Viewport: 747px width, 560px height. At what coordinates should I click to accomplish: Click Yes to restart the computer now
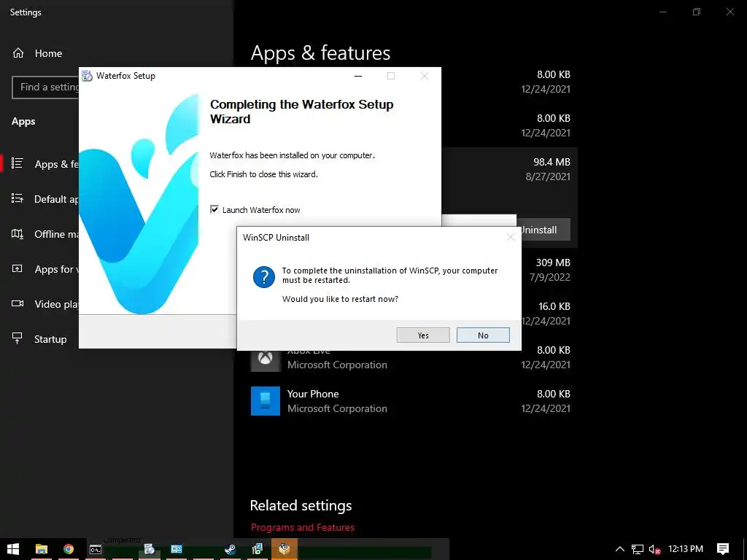click(x=423, y=335)
